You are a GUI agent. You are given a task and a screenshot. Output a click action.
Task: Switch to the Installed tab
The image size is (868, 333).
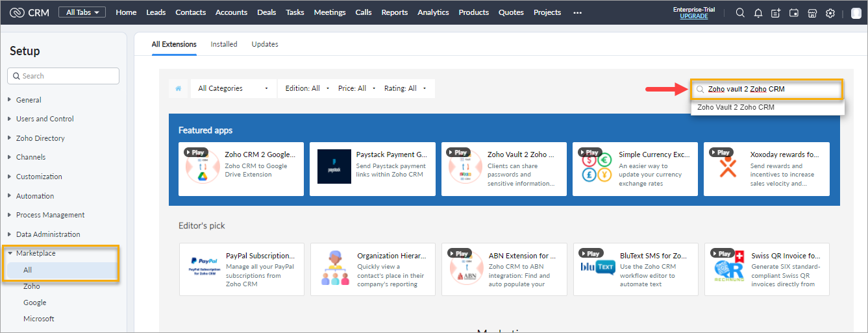point(224,44)
